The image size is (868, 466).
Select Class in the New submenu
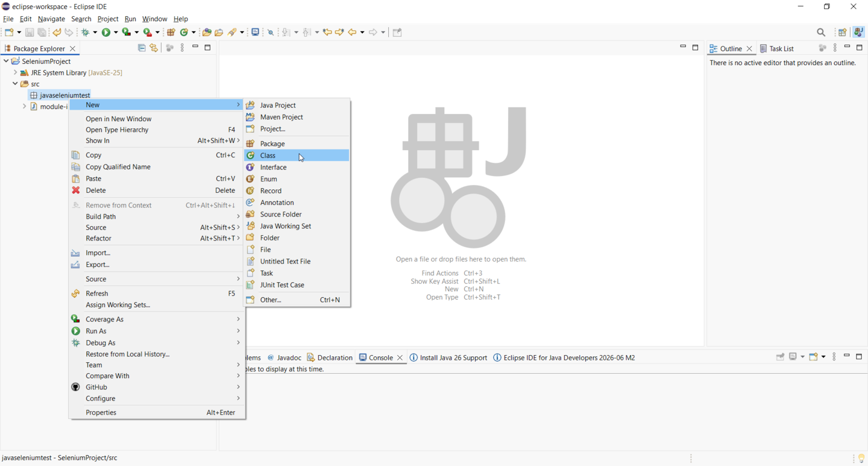coord(297,156)
